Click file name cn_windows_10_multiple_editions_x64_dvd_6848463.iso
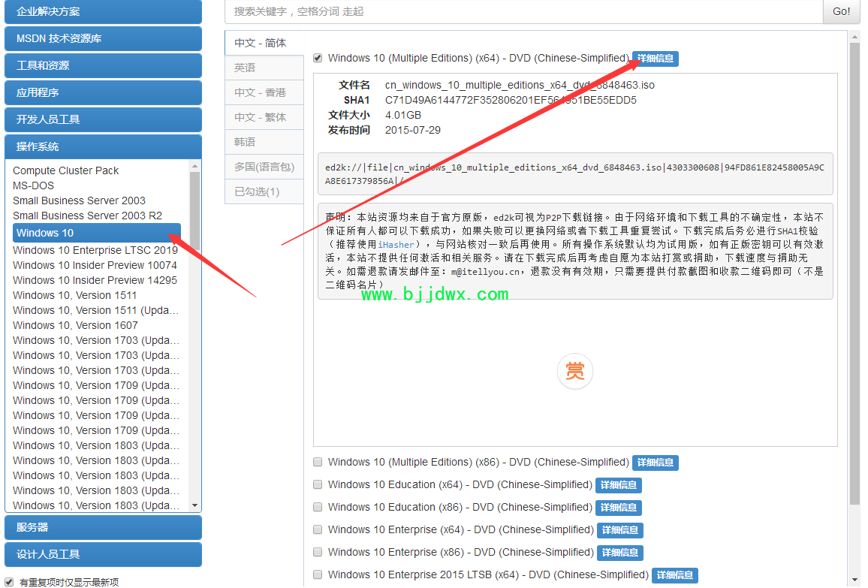 pyautogui.click(x=520, y=86)
